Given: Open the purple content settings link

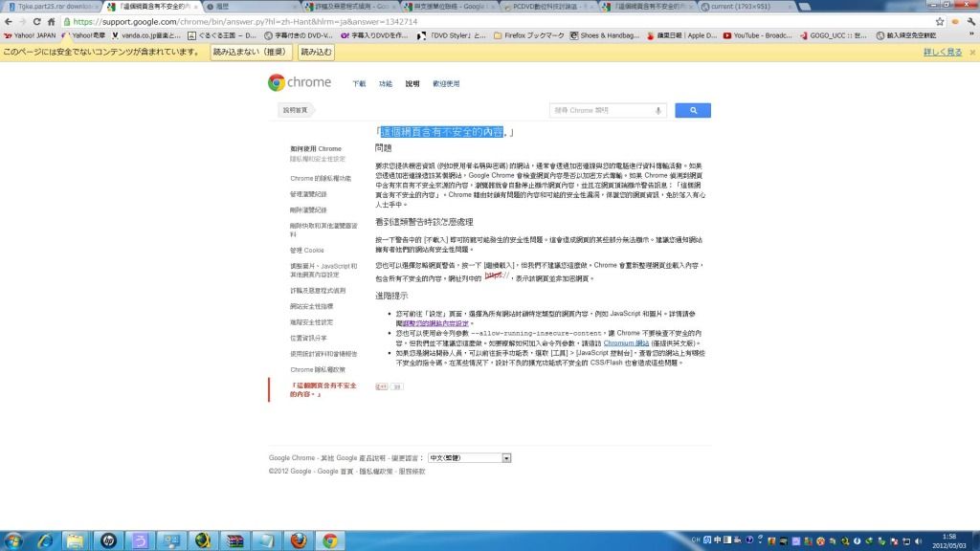Looking at the screenshot, I should (x=435, y=323).
